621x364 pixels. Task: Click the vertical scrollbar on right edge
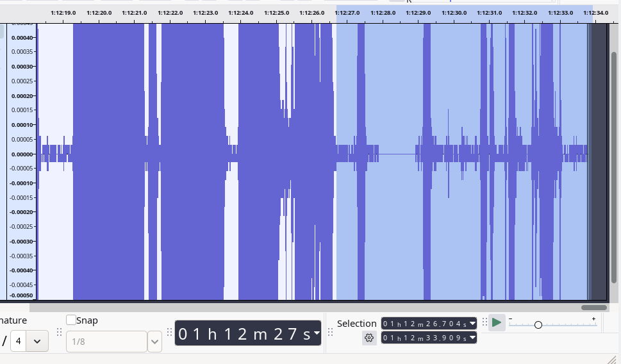[x=614, y=167]
